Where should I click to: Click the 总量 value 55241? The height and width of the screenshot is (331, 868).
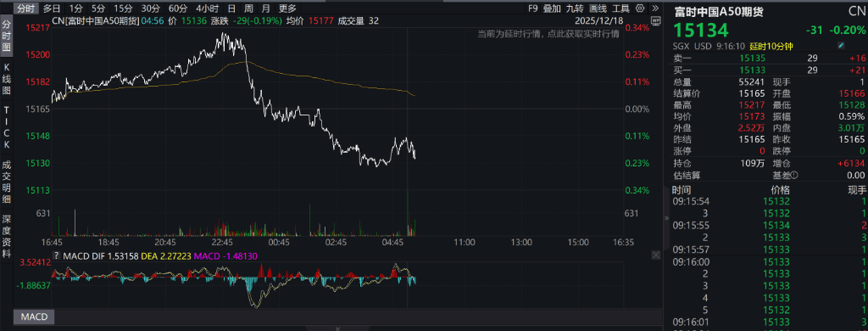[x=752, y=81]
